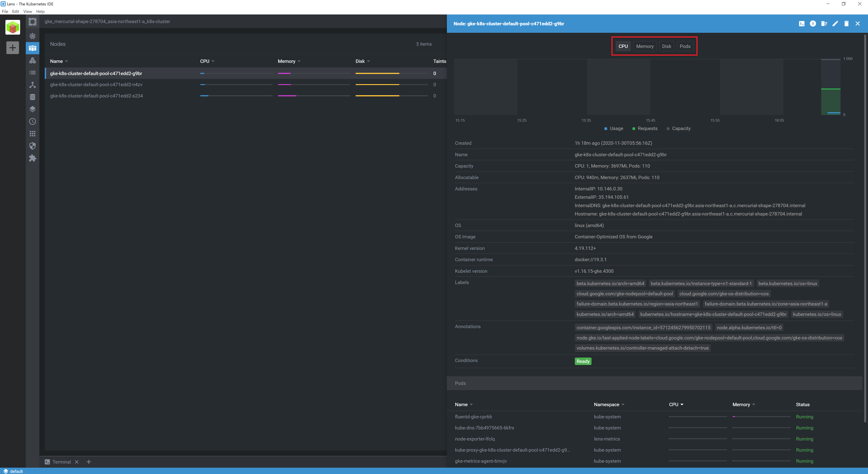
Task: Toggle Requests series in chart legend
Action: click(x=645, y=128)
